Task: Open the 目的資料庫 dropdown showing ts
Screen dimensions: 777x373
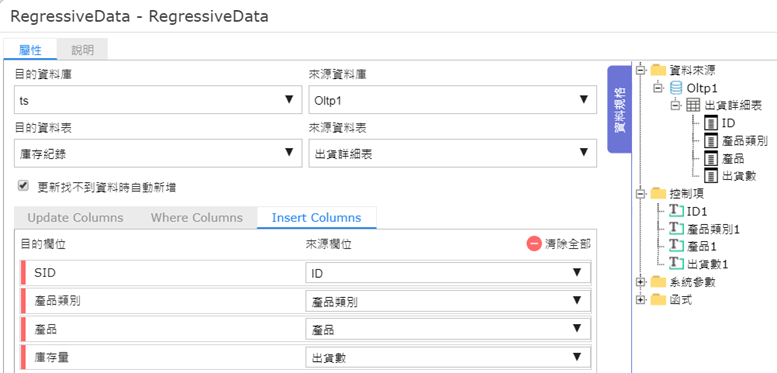Action: [x=158, y=100]
